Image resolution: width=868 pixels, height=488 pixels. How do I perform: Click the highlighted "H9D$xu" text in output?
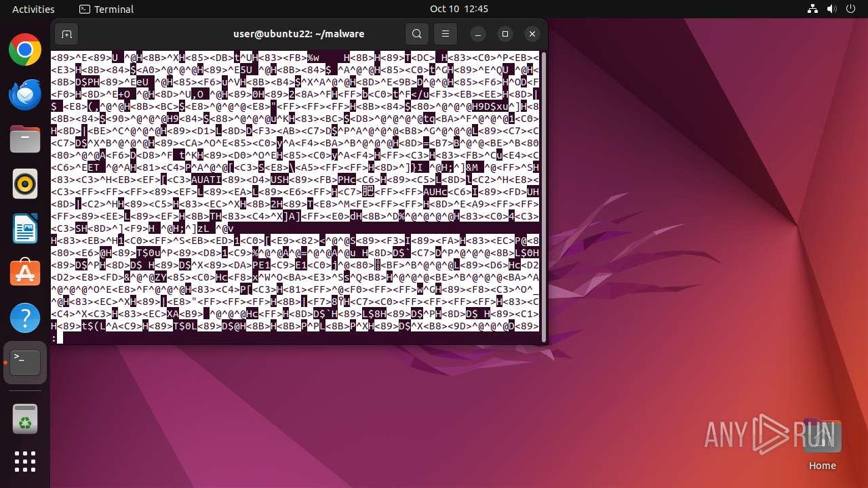(490, 106)
